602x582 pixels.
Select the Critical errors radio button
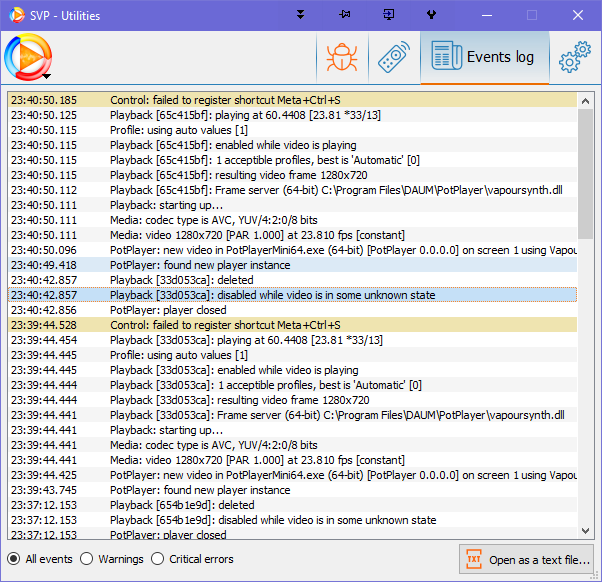tap(158, 559)
